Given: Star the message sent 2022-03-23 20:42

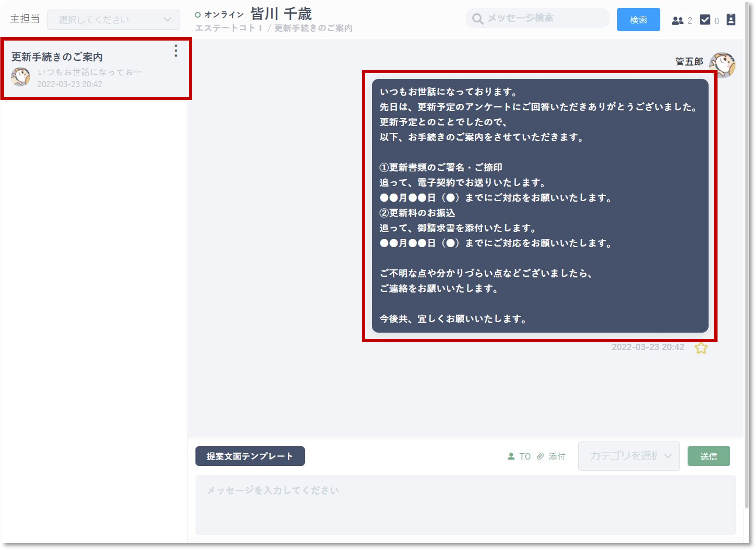Looking at the screenshot, I should click(701, 348).
